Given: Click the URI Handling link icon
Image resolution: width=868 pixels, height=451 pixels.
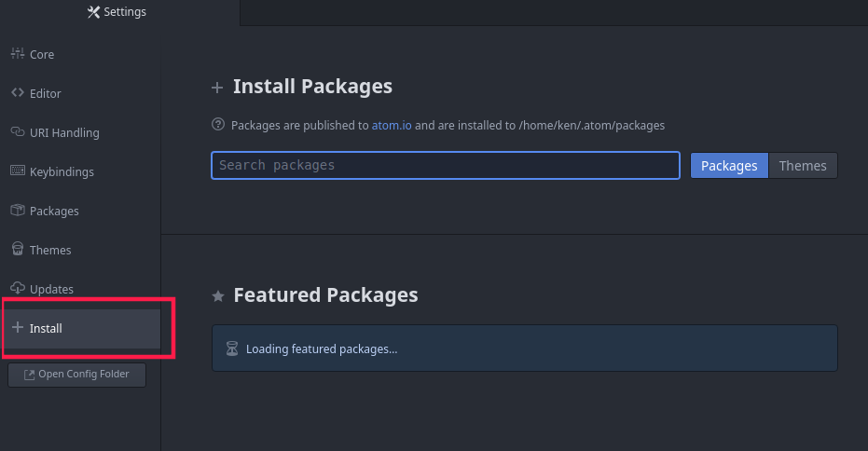Looking at the screenshot, I should [17, 132].
